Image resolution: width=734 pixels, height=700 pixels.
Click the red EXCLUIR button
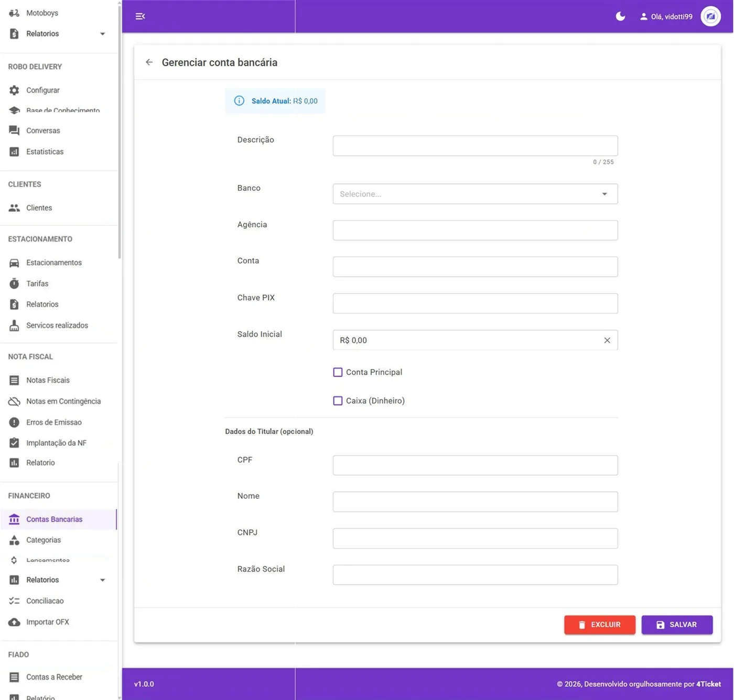pyautogui.click(x=599, y=625)
